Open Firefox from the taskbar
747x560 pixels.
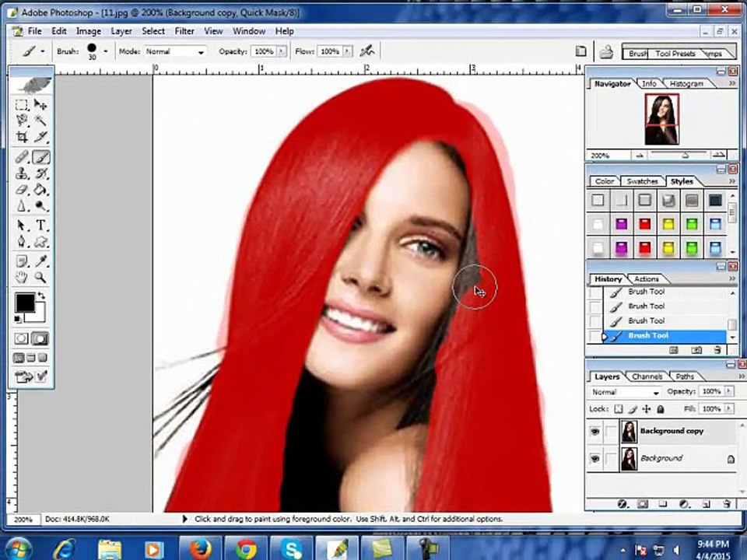(x=201, y=548)
